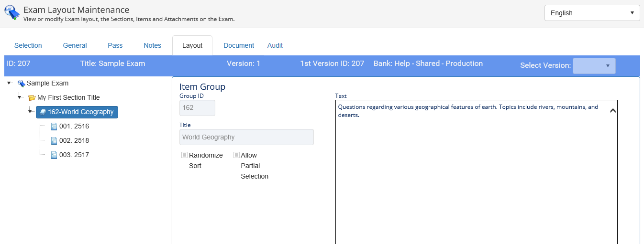Click the document icon for item 001. 2516
Screen dimensions: 644x244
(54, 127)
